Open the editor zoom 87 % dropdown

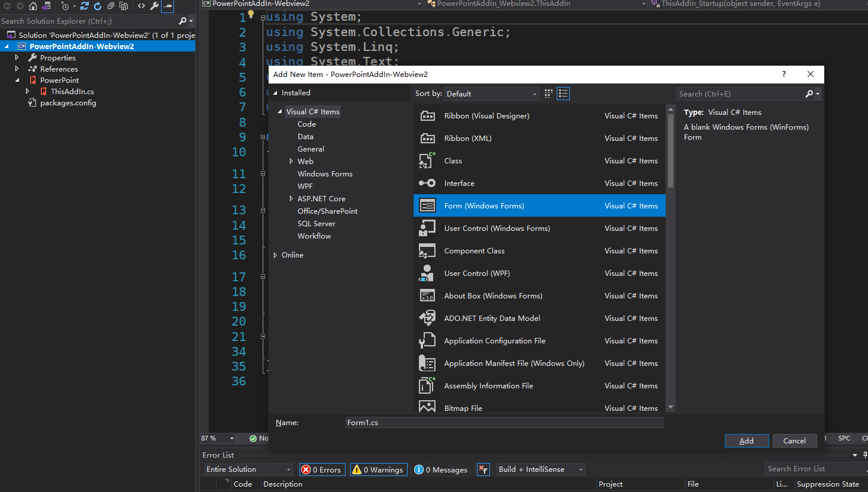click(218, 438)
